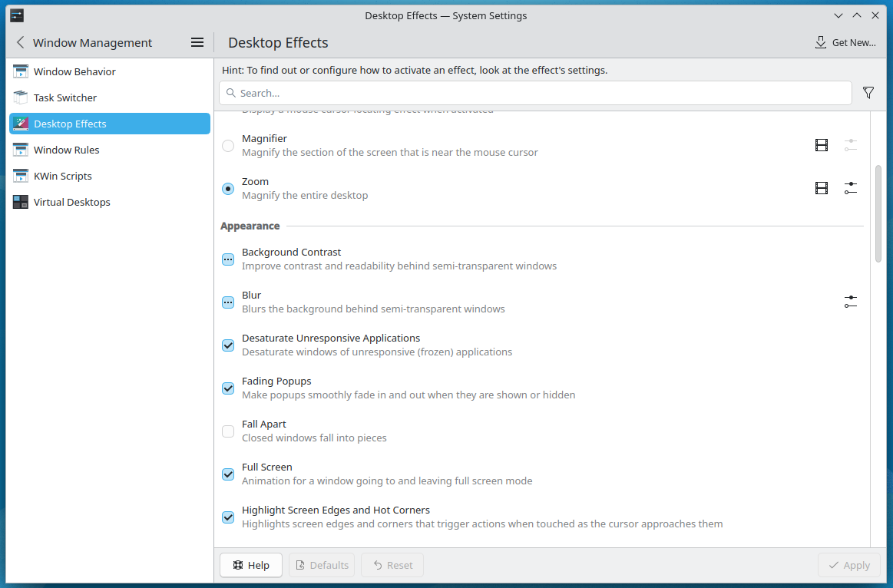
Task: Enable the Fall Apart effect
Action: pos(228,431)
